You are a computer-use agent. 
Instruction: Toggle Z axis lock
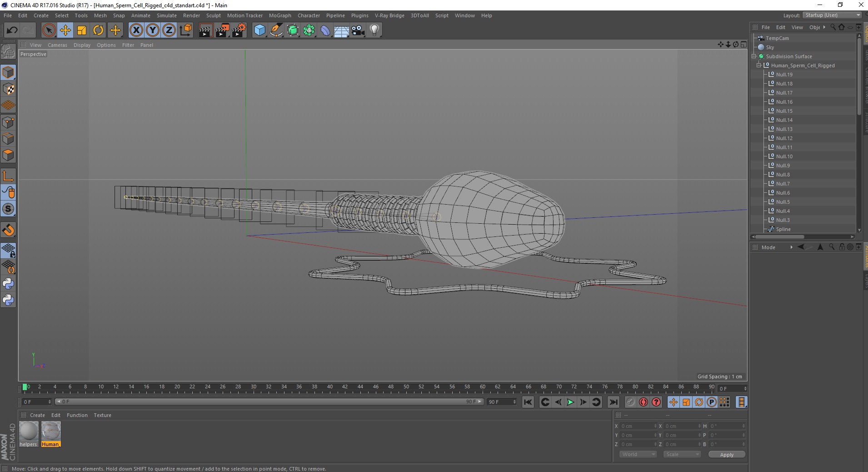click(169, 30)
